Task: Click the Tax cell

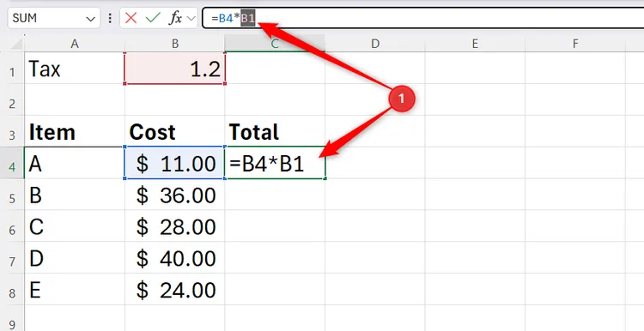Action: tap(75, 68)
